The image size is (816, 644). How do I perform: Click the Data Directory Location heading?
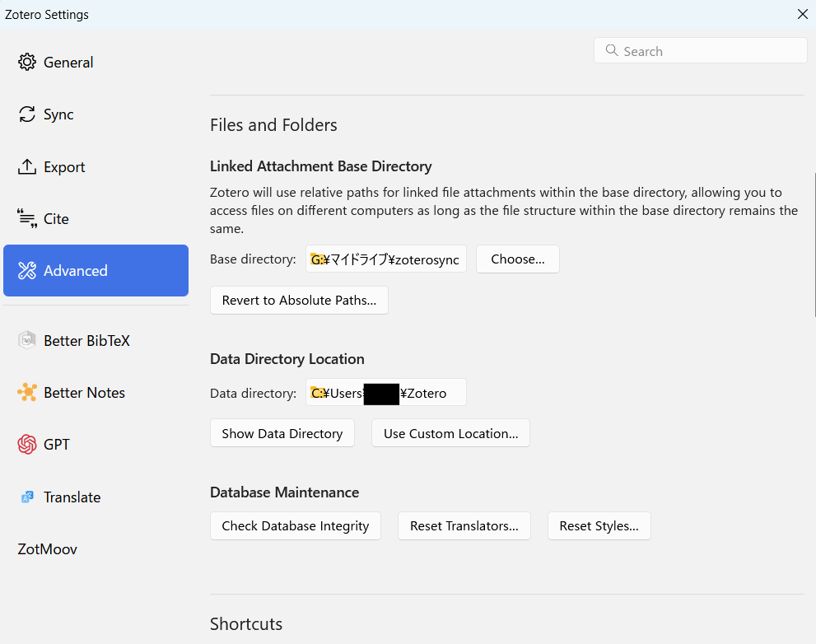pyautogui.click(x=287, y=359)
